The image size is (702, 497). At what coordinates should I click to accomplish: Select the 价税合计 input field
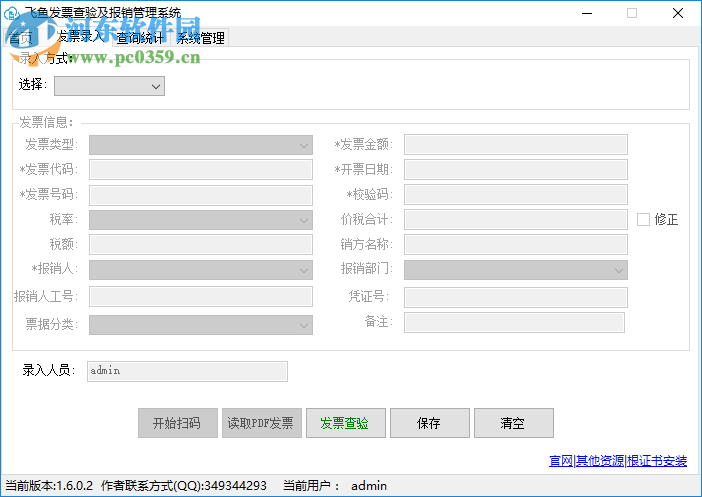pos(516,219)
